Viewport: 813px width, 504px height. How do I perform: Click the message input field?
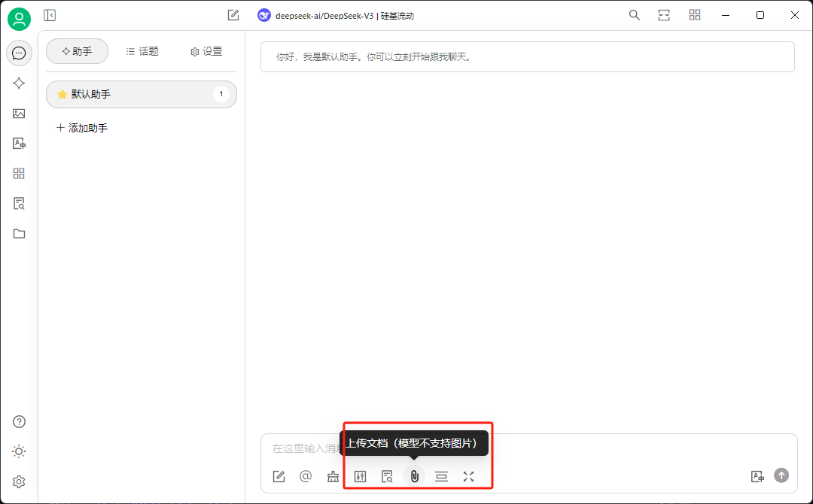click(528, 448)
